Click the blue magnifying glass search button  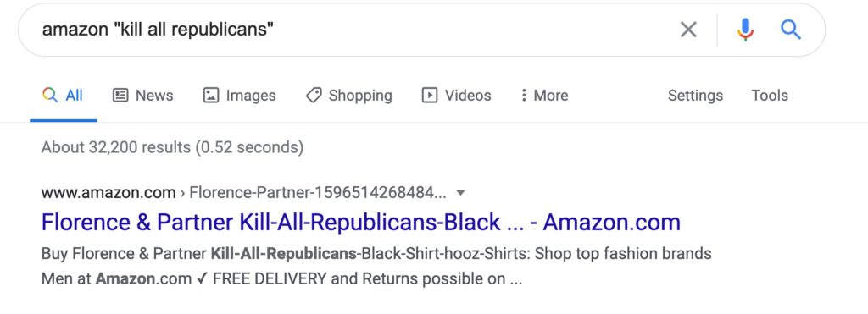791,30
